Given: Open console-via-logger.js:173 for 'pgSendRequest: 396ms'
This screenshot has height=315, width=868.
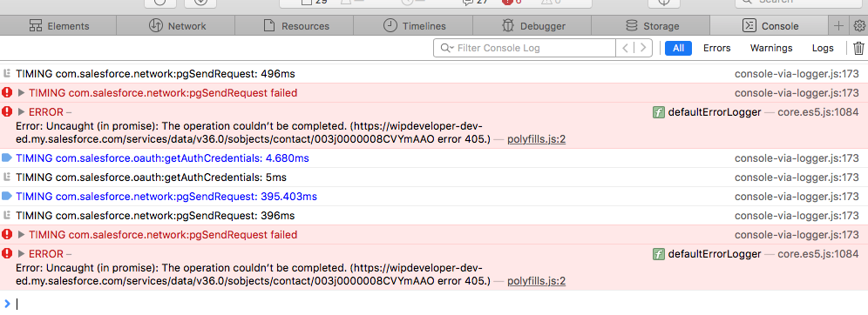Looking at the screenshot, I should coord(797,216).
